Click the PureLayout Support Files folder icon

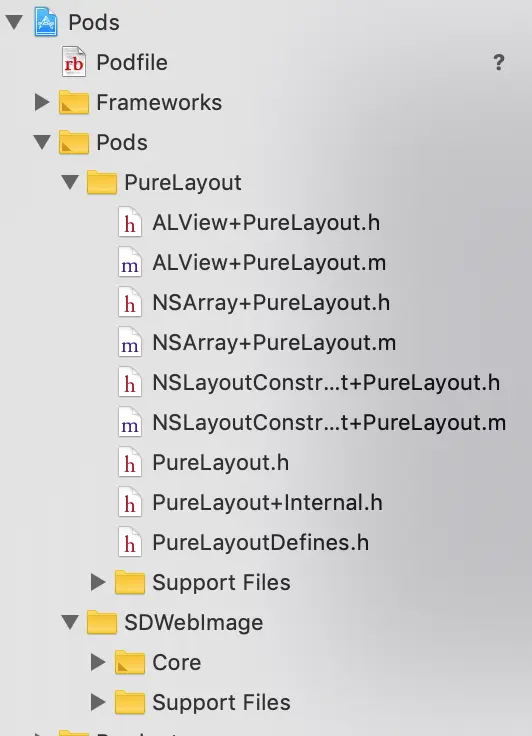pyautogui.click(x=130, y=583)
